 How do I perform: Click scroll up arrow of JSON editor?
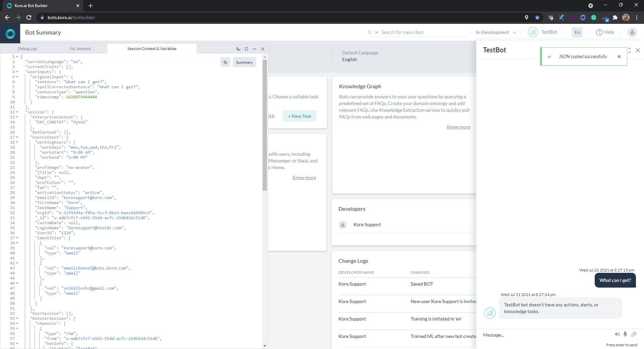click(265, 57)
